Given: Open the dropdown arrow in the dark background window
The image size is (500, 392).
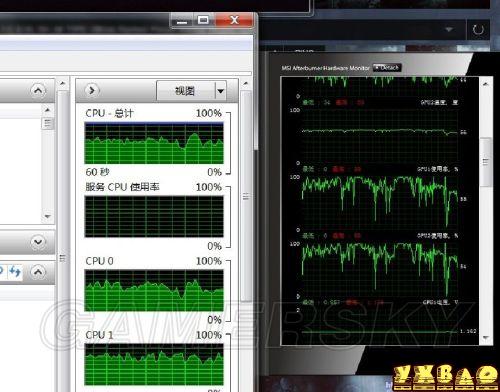Looking at the screenshot, I should [449, 30].
